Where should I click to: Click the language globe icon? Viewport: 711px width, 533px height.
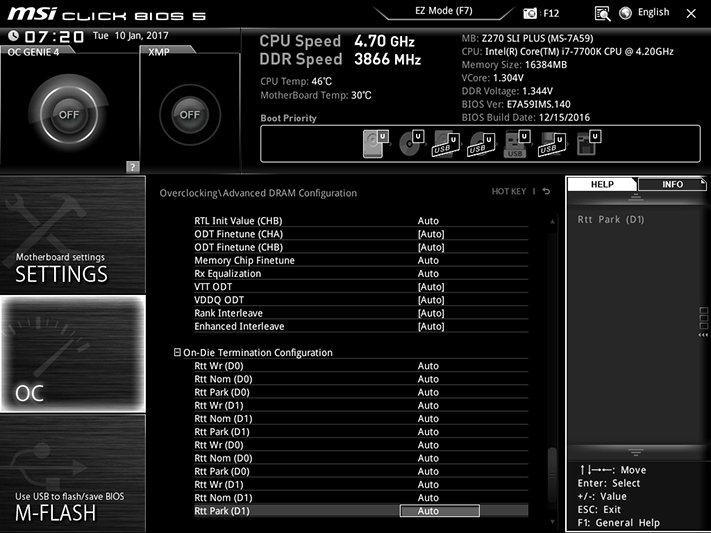point(625,13)
